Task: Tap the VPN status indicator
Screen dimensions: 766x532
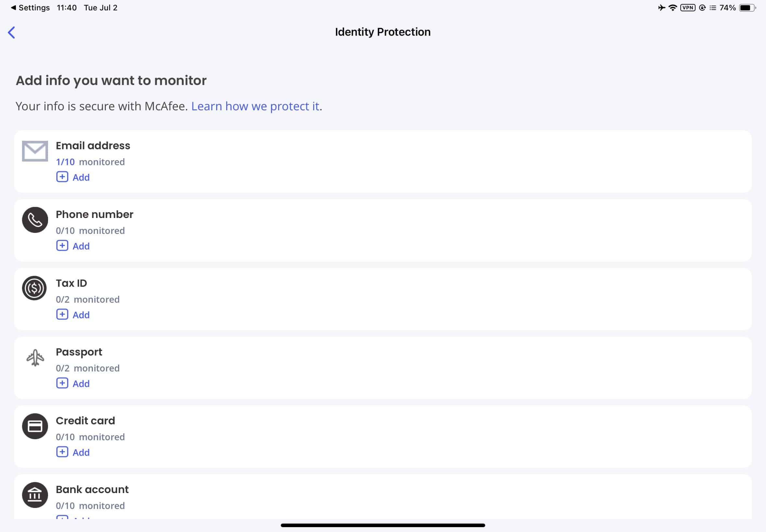Action: click(688, 8)
